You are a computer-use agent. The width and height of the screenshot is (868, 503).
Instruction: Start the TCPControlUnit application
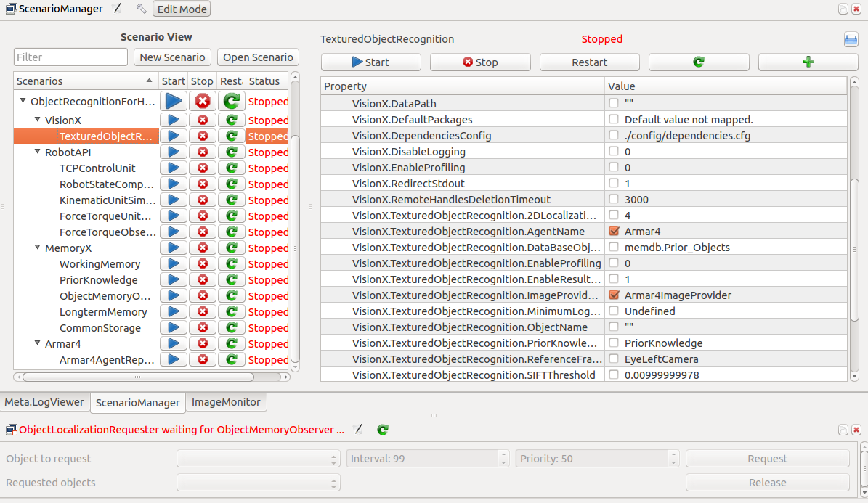[x=174, y=168]
